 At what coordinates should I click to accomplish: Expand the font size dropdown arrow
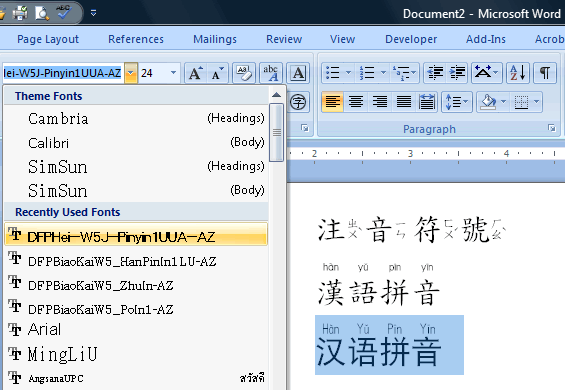click(x=173, y=73)
